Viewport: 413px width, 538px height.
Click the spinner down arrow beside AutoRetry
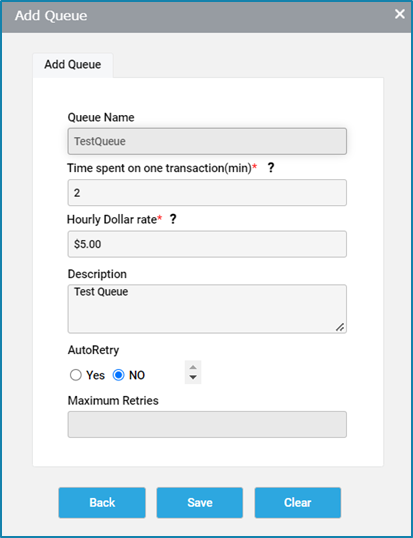click(x=193, y=377)
